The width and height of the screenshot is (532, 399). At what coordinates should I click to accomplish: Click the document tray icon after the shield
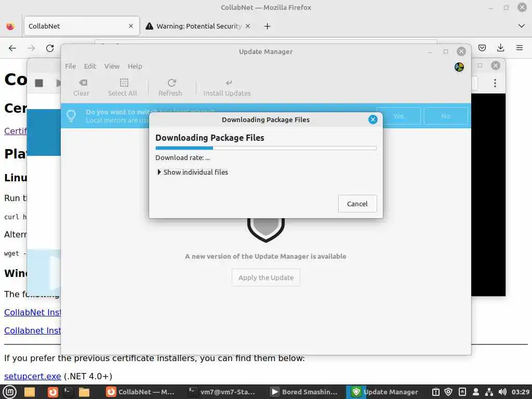pos(462,392)
